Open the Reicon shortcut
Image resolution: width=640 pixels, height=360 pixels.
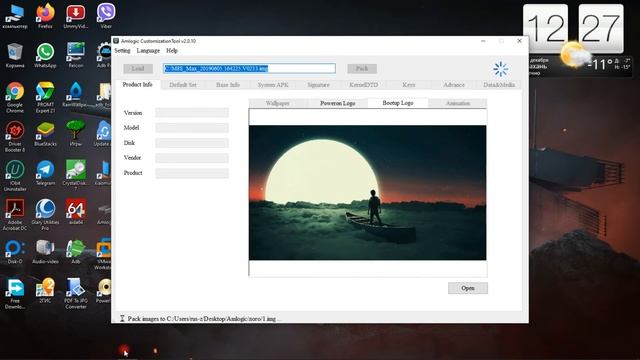pyautogui.click(x=76, y=55)
